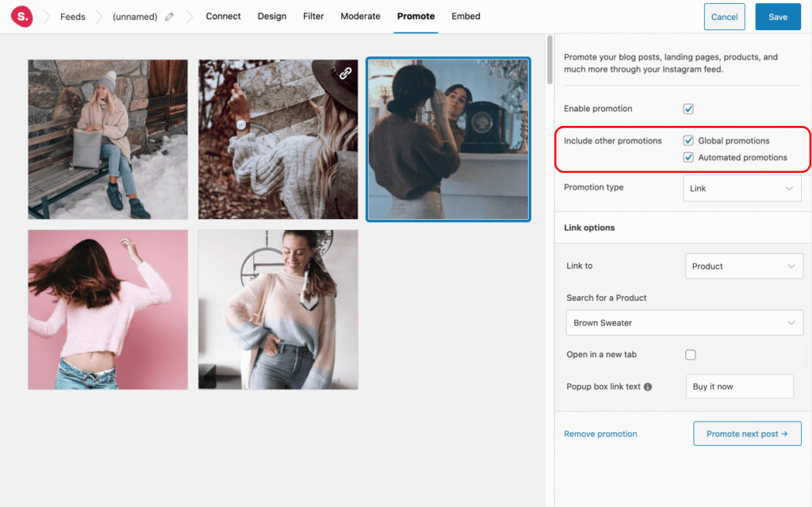Open info icon beside Popup box link text

pyautogui.click(x=647, y=386)
